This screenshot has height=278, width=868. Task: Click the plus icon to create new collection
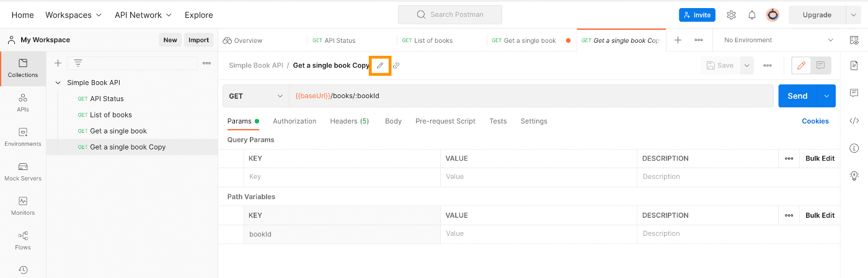pyautogui.click(x=58, y=63)
